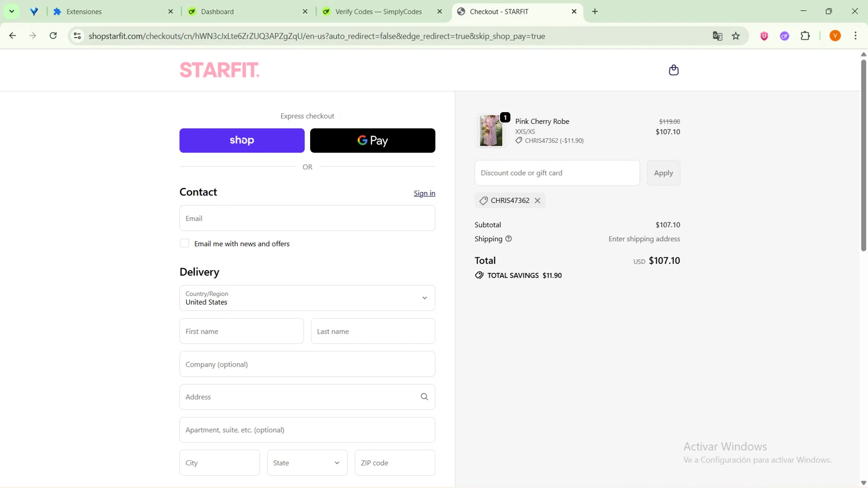
Task: Click the Enter shipping address text
Action: pyautogui.click(x=644, y=239)
